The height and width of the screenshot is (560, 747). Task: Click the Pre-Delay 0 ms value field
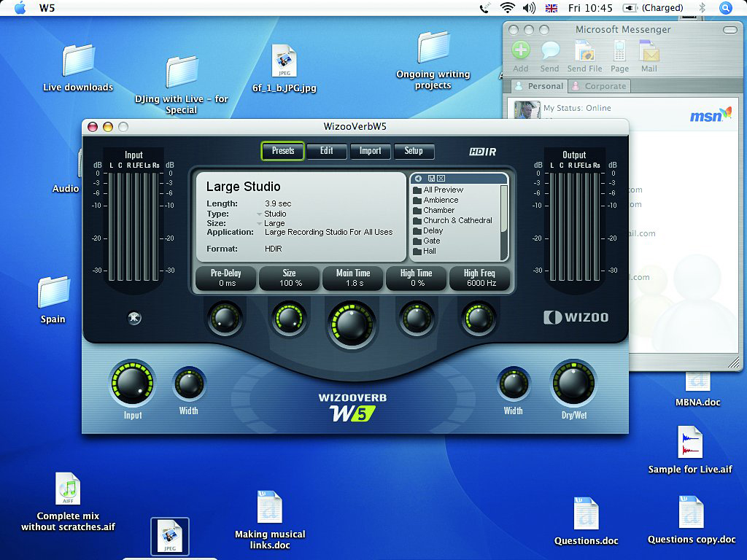click(226, 278)
